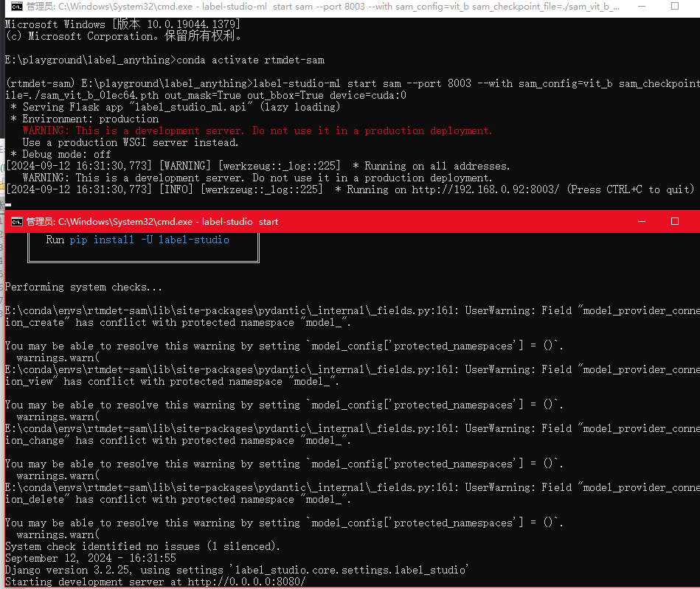Click the red title bar of label-studio start
Image resolution: width=700 pixels, height=589 pixels.
[443, 221]
